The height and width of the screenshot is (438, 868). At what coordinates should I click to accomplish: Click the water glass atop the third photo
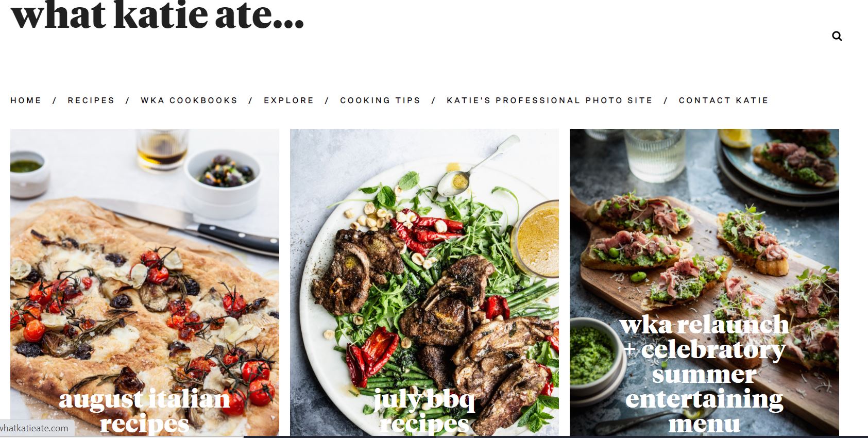click(x=654, y=154)
